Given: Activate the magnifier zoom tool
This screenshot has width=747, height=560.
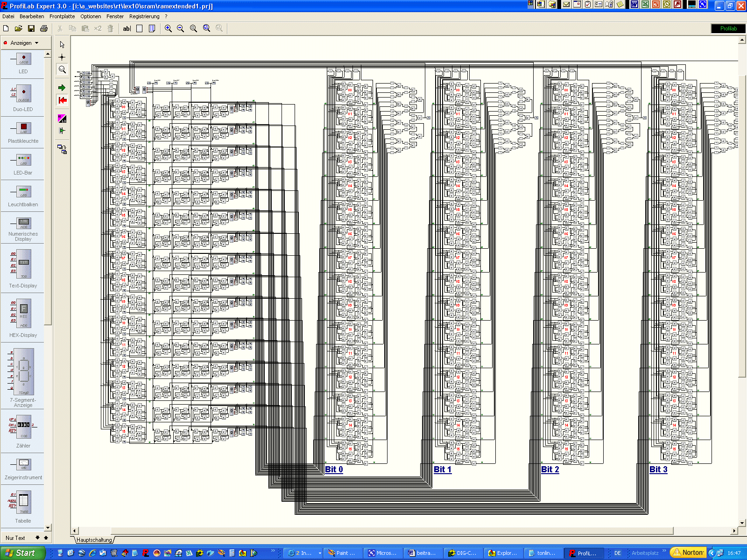Looking at the screenshot, I should 62,70.
